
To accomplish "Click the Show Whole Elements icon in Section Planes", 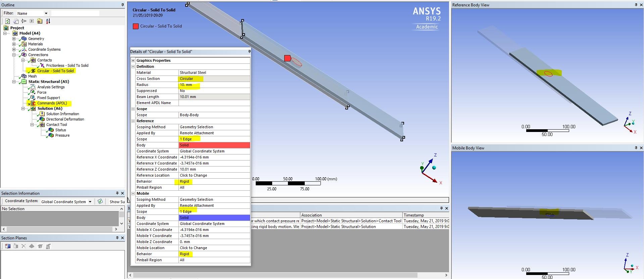I will pos(32,246).
